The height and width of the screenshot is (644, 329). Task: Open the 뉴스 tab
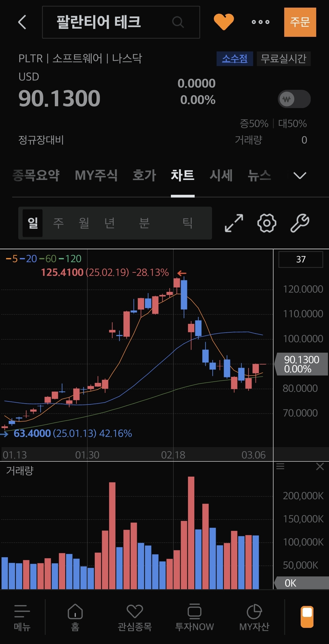click(259, 176)
